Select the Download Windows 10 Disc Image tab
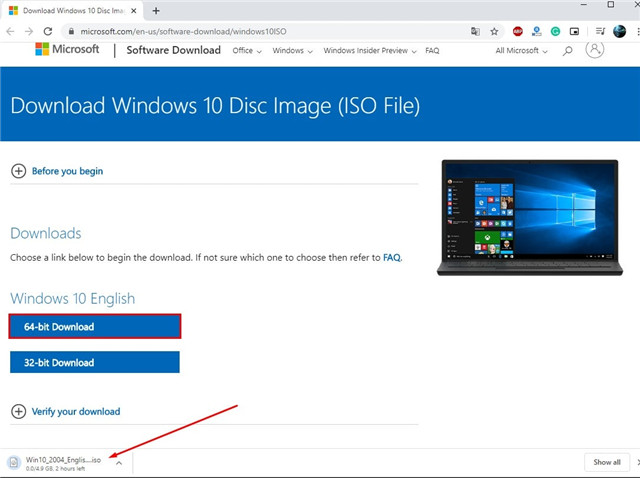 (72, 11)
